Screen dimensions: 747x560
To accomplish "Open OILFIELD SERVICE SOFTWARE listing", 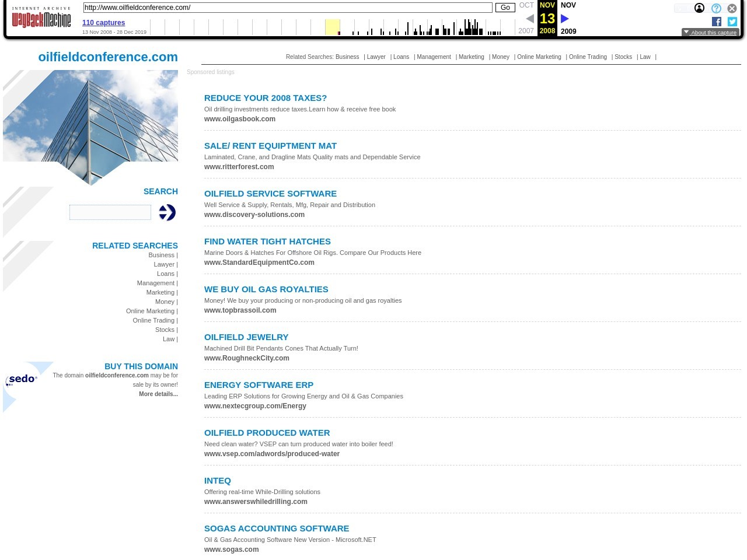I will [x=270, y=194].
